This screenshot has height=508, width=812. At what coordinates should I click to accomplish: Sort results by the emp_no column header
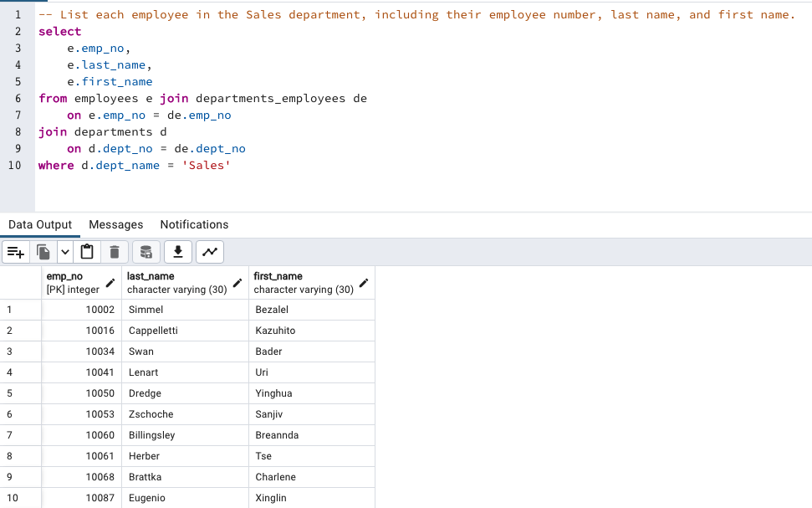(66, 276)
